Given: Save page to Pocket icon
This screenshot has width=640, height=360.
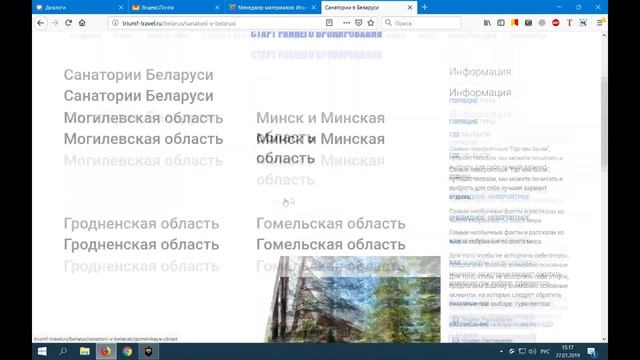Looking at the screenshot, I should 358,23.
